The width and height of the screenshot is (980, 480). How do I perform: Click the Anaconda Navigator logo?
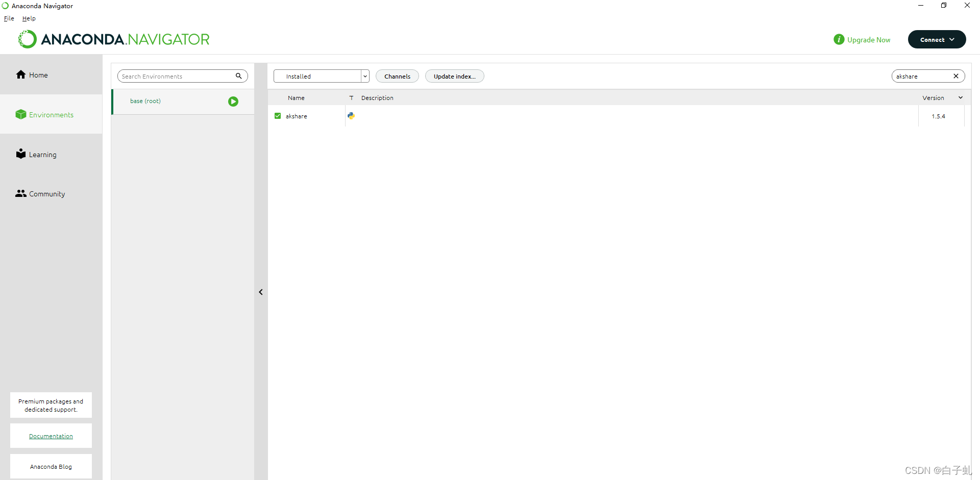tap(114, 39)
